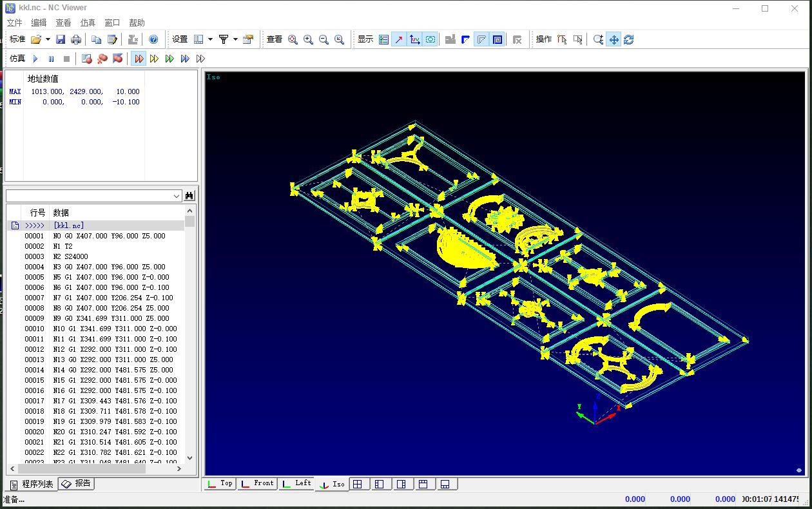Screen dimensions: 812x509
Task: Click the red zoom-fit magnifier
Action: coord(293,39)
